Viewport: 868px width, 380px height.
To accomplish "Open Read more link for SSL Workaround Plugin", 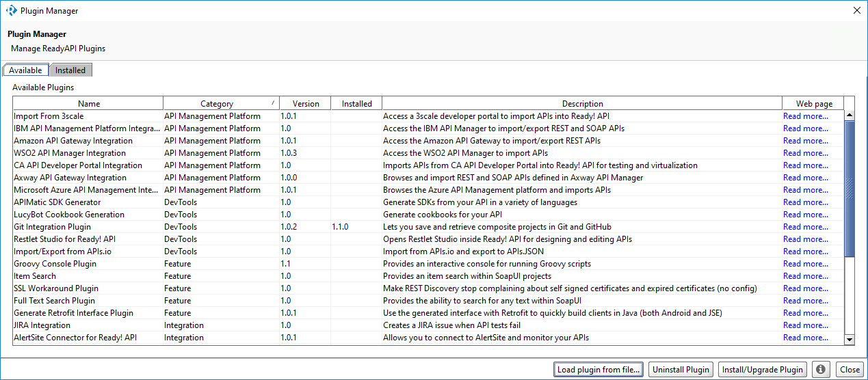I will pos(805,288).
